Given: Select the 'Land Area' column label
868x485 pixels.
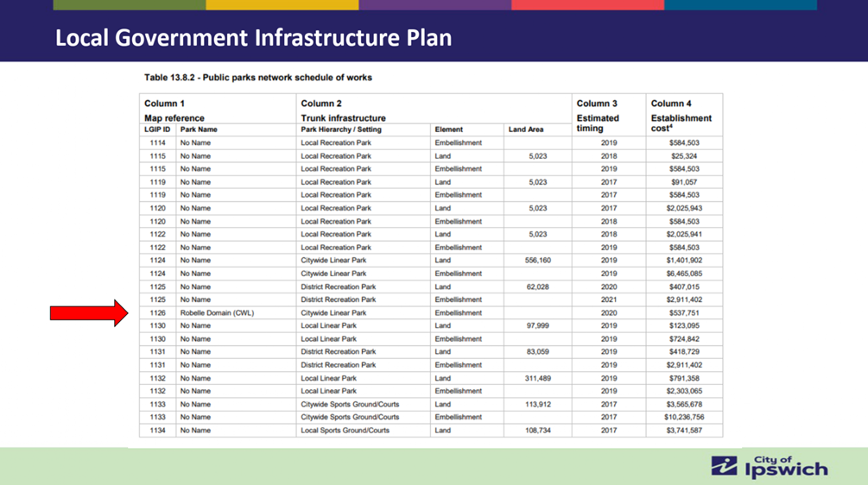Looking at the screenshot, I should [x=526, y=129].
